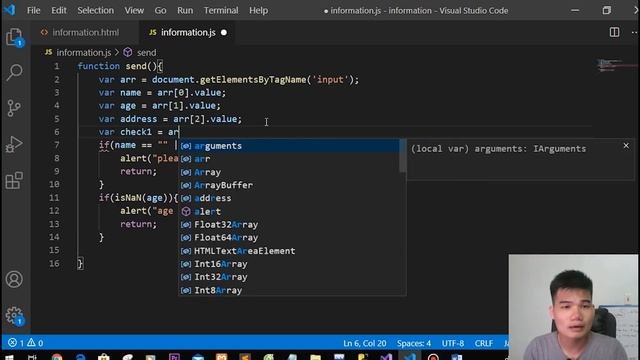The image size is (640, 360).
Task: Open the Help menu
Action: (258, 10)
